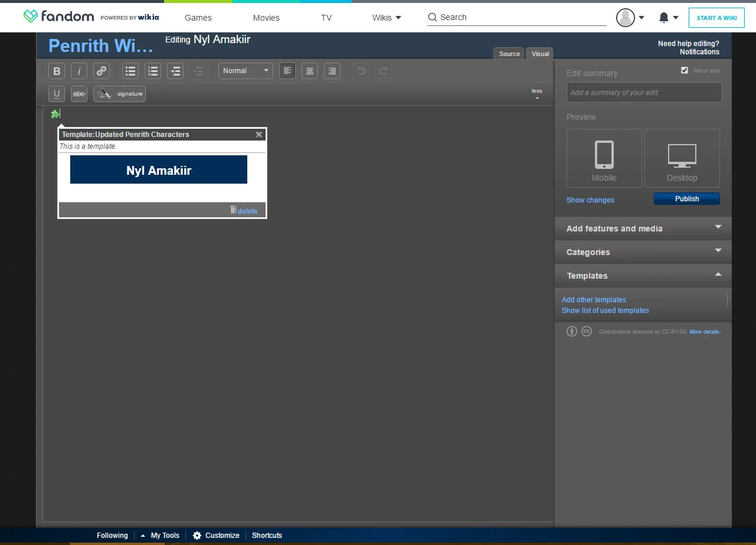Screen dimensions: 756x545
Task: Switch to the Source editor tab
Action: coord(509,54)
